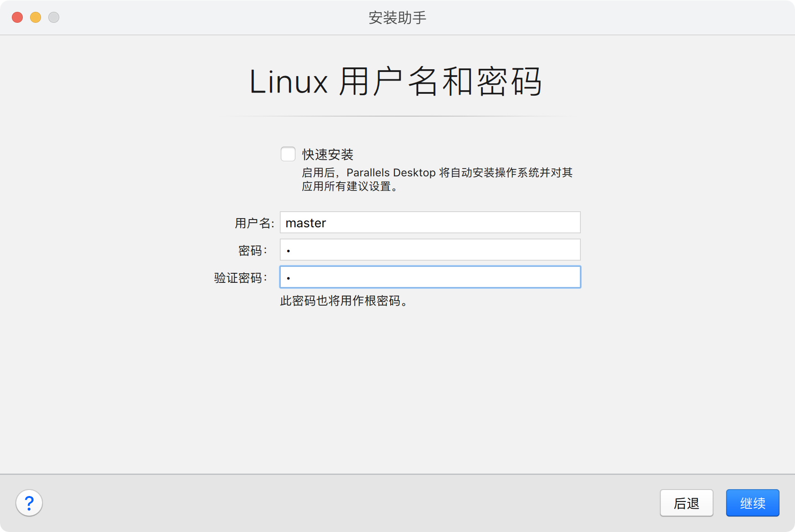Click the 密码: field label
Screen dimensions: 795x532
(253, 250)
